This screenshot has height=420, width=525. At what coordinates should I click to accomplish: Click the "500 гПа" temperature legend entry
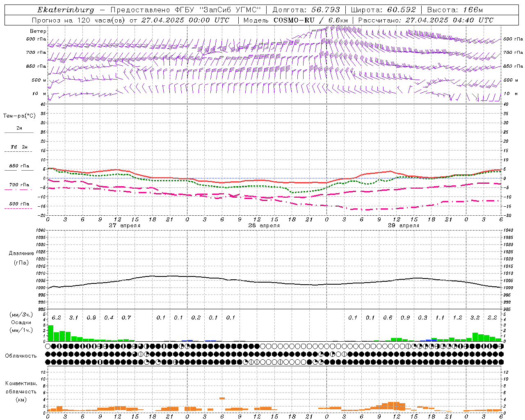pyautogui.click(x=19, y=204)
